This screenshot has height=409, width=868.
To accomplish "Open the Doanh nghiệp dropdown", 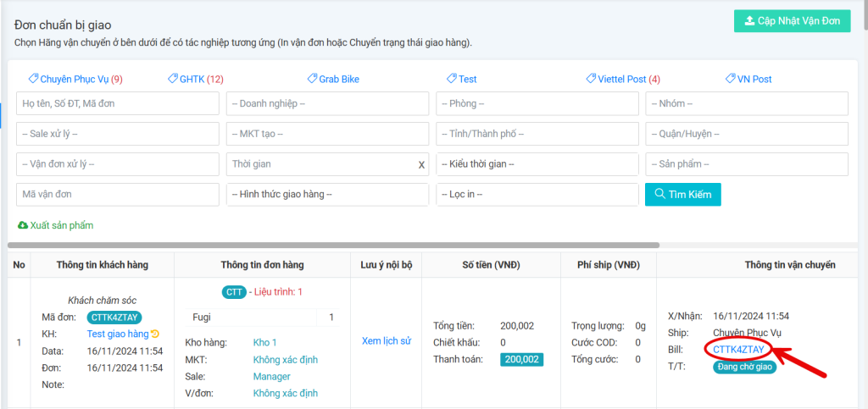I will point(327,103).
